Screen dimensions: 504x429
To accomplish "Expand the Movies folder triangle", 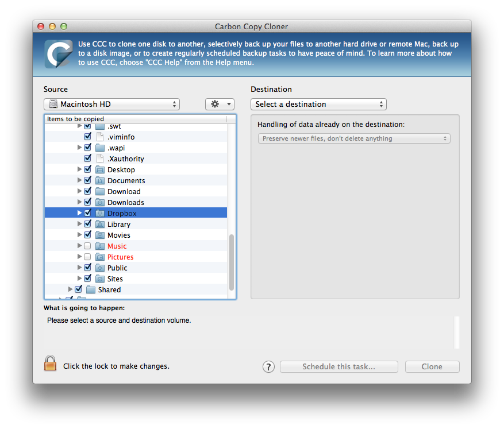I will (x=79, y=235).
